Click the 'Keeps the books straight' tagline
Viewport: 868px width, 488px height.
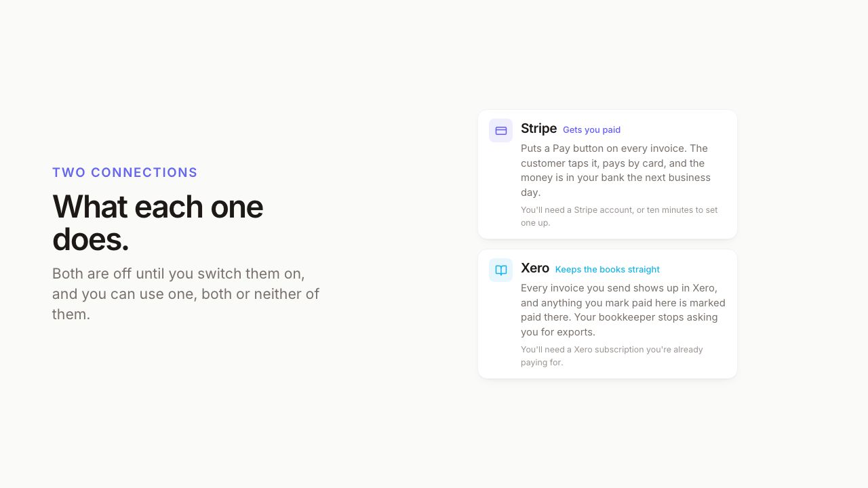point(607,270)
